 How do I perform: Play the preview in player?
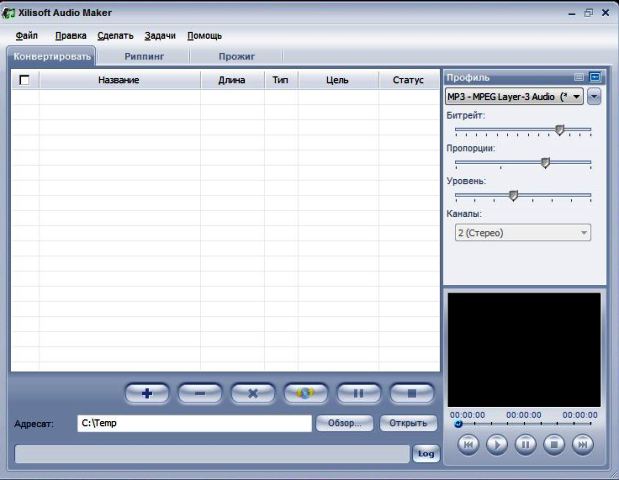(x=497, y=444)
